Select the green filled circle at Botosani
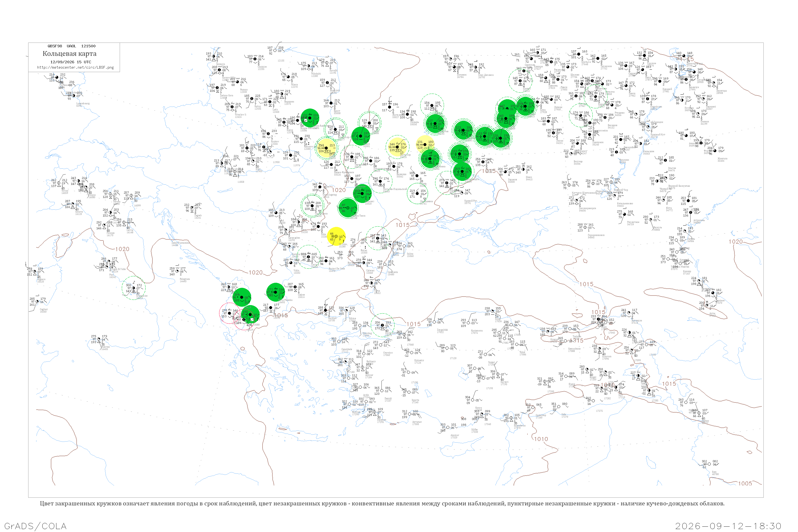The height and width of the screenshot is (532, 798). tap(362, 193)
